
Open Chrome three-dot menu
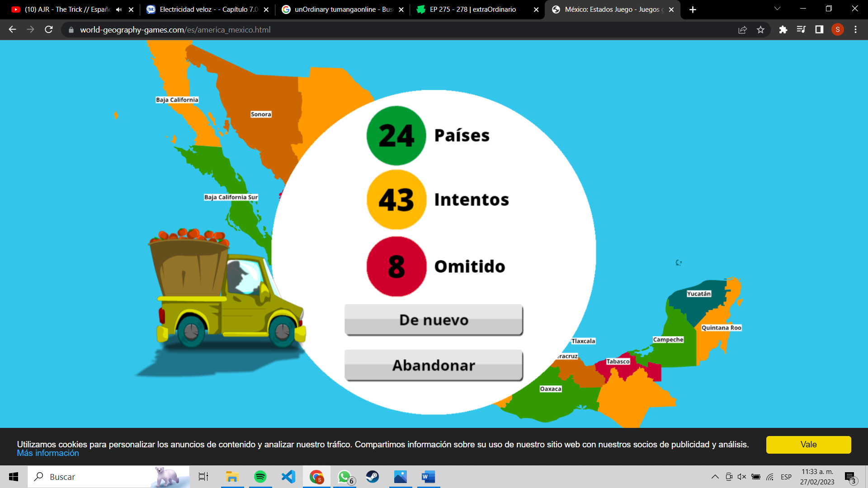(x=855, y=30)
